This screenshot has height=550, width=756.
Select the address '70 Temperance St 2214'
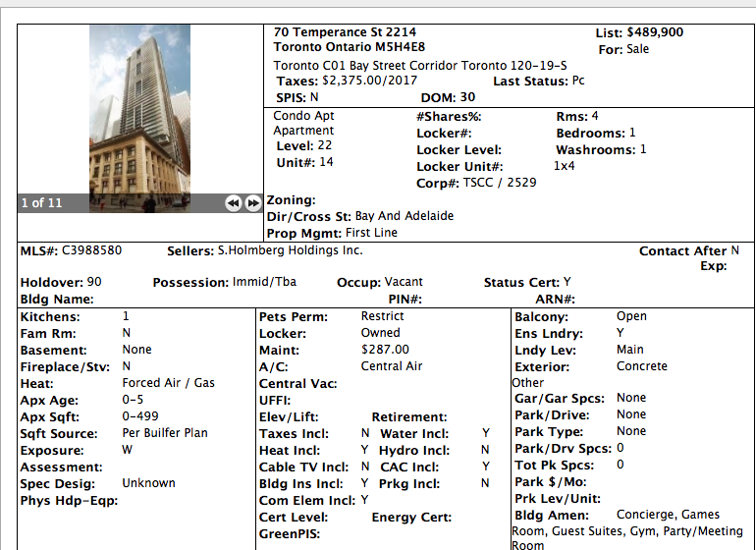(x=338, y=32)
